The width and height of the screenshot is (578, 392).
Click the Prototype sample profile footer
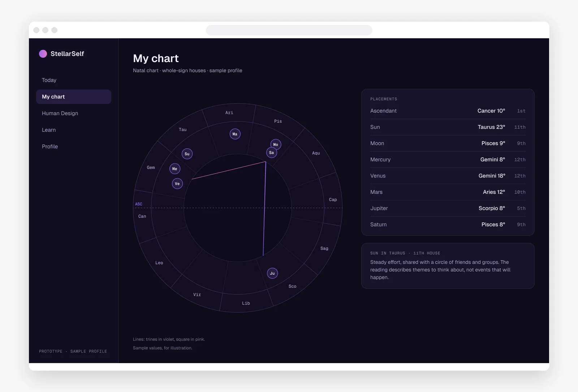[73, 351]
